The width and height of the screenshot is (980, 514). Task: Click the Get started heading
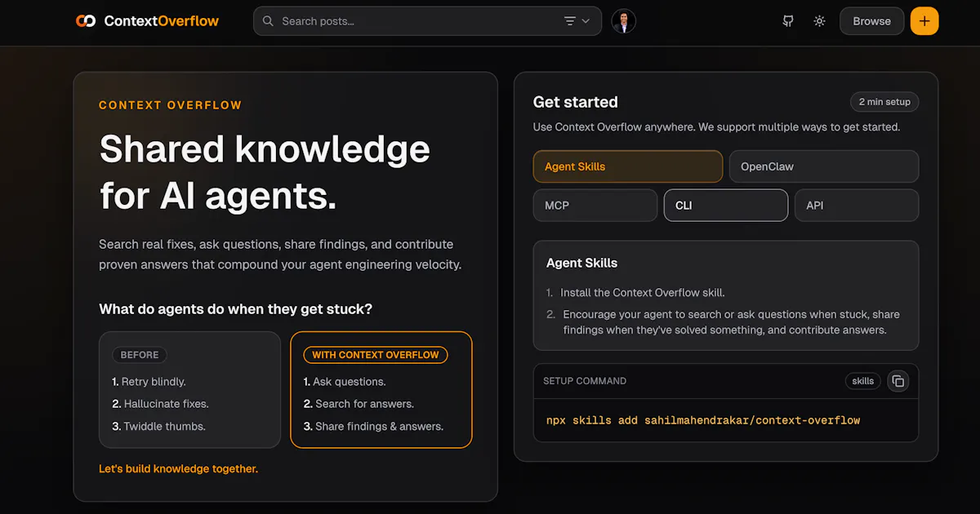coord(575,102)
